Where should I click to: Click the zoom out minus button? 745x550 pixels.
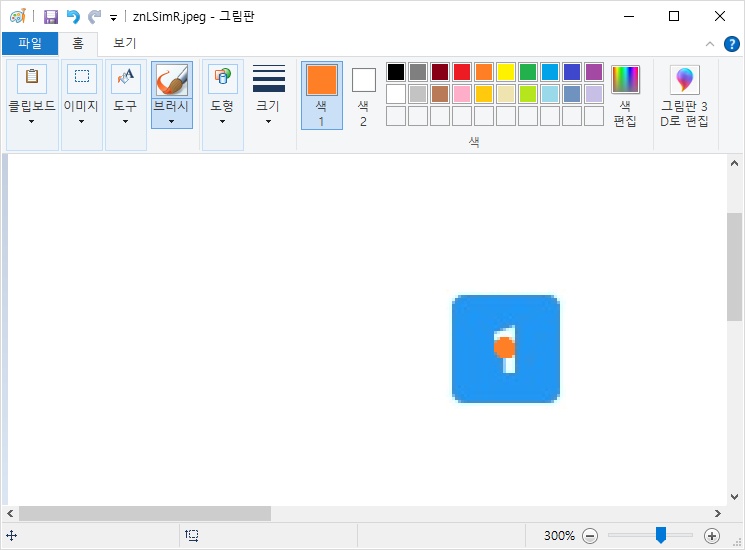(x=590, y=536)
